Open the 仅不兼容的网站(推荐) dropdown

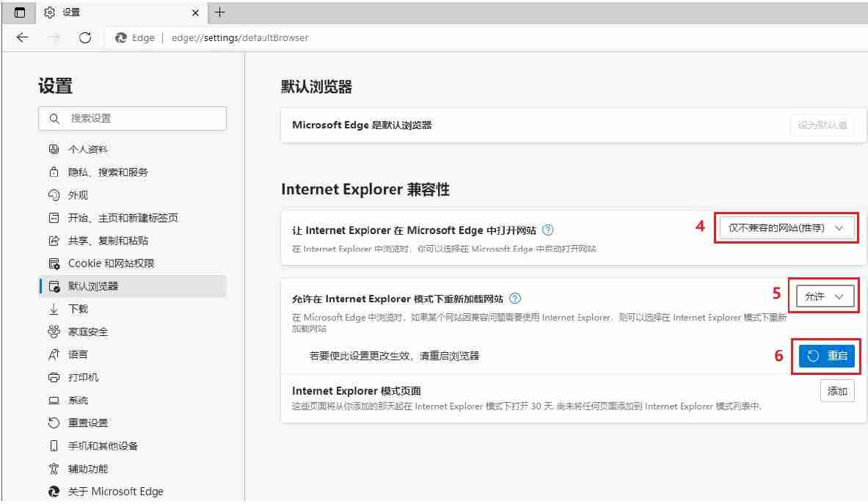pos(787,228)
